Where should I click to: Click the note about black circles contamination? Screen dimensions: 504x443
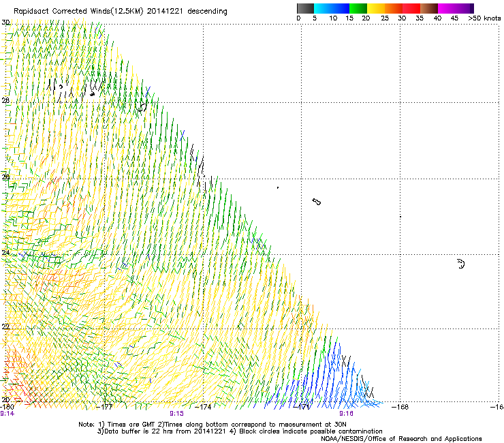(x=311, y=431)
